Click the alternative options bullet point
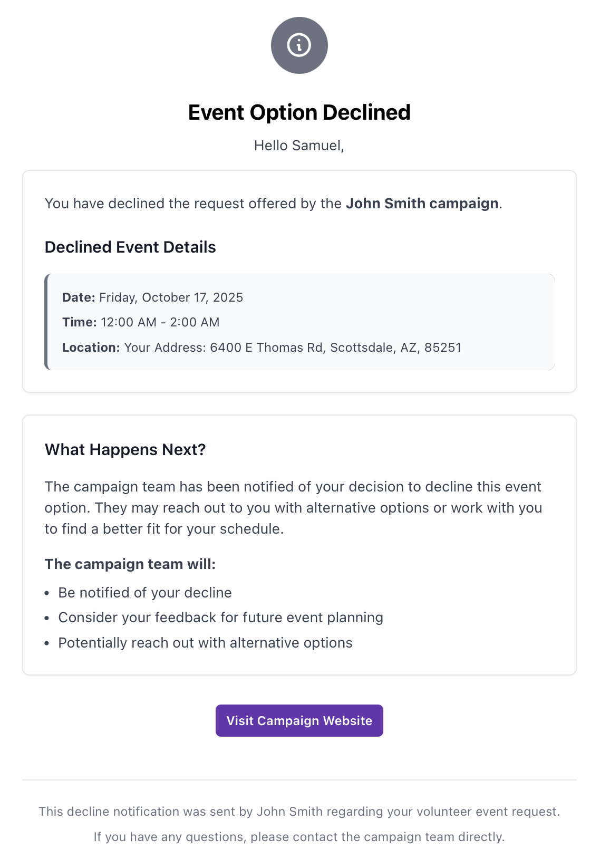The image size is (600, 868). tap(206, 643)
